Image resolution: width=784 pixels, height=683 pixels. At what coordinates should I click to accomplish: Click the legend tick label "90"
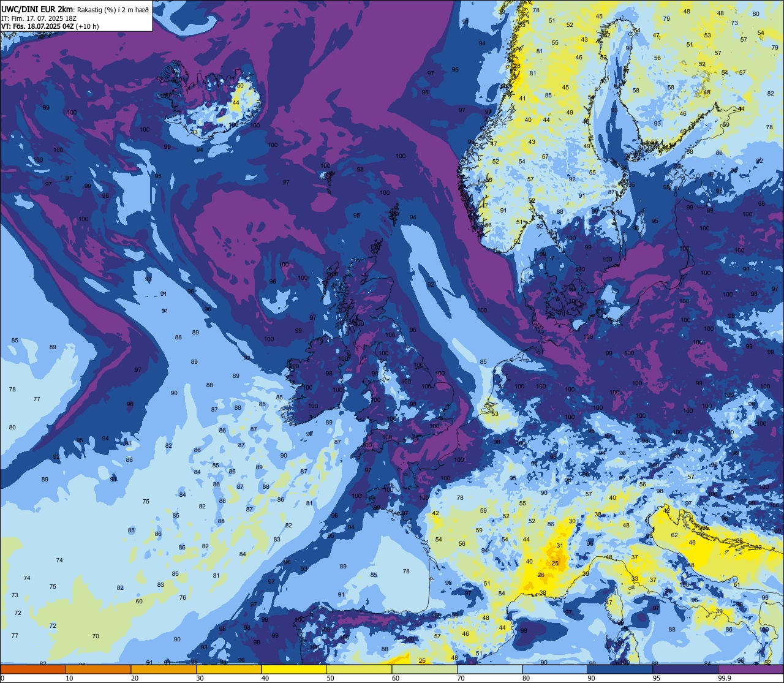(x=591, y=678)
